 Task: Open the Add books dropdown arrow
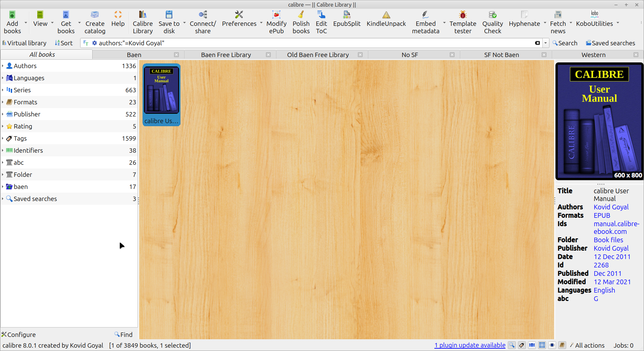(26, 23)
